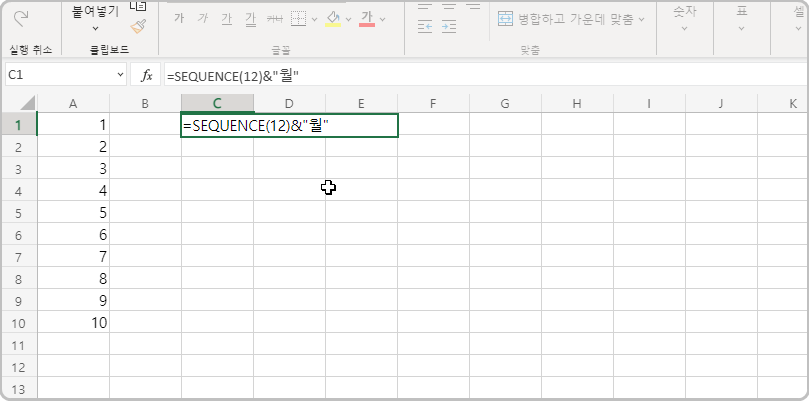Image resolution: width=809 pixels, height=409 pixels.
Task: Click cell A7 with value 7
Action: (x=73, y=257)
